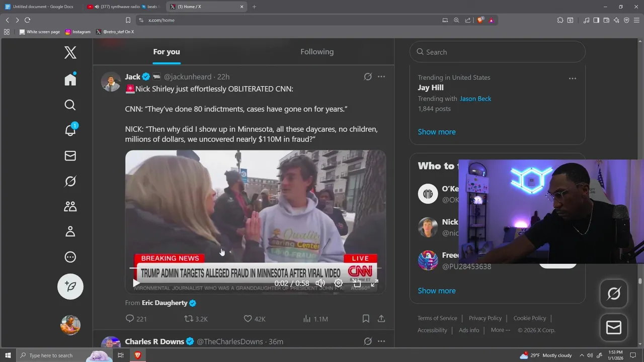Share Jack's post via upload icon
Image resolution: width=644 pixels, height=362 pixels.
tap(381, 319)
